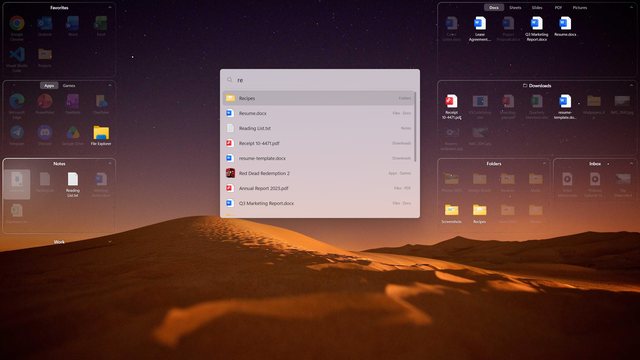Select the Docs tab

[494, 8]
